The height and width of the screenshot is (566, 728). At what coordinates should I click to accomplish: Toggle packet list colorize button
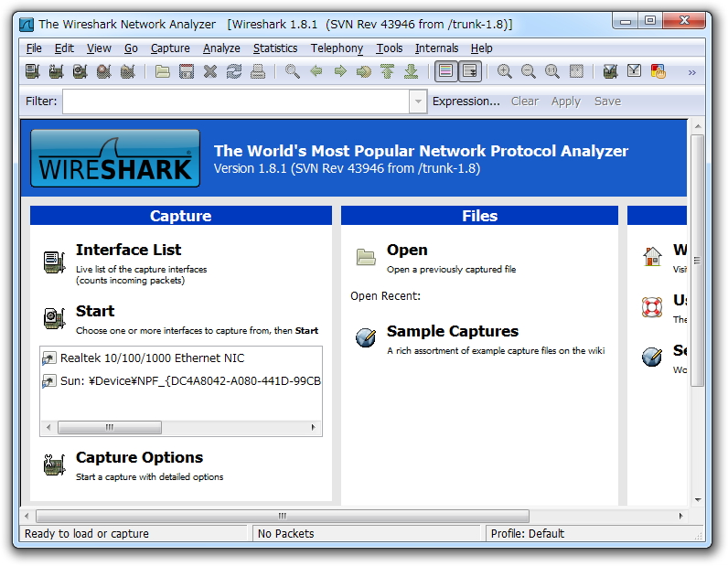(x=445, y=71)
